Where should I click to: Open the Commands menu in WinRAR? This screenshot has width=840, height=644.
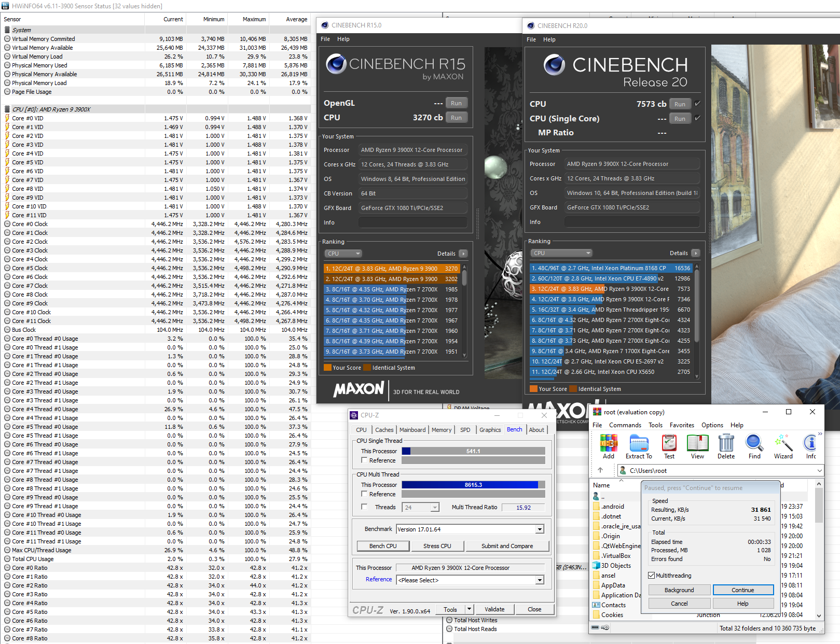[x=625, y=425]
